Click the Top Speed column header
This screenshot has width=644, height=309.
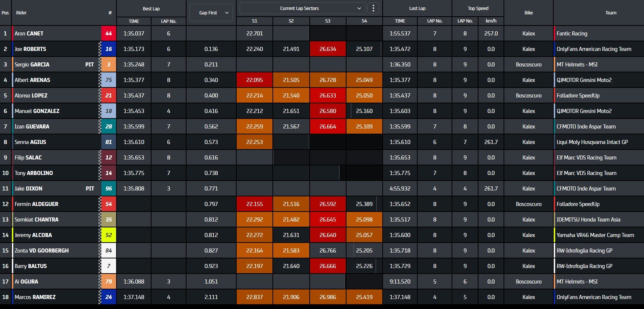tap(478, 8)
